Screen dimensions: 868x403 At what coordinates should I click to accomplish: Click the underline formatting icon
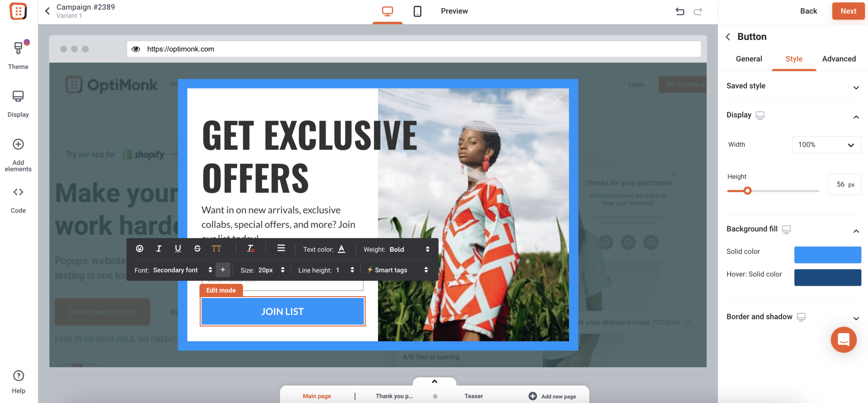pos(177,248)
